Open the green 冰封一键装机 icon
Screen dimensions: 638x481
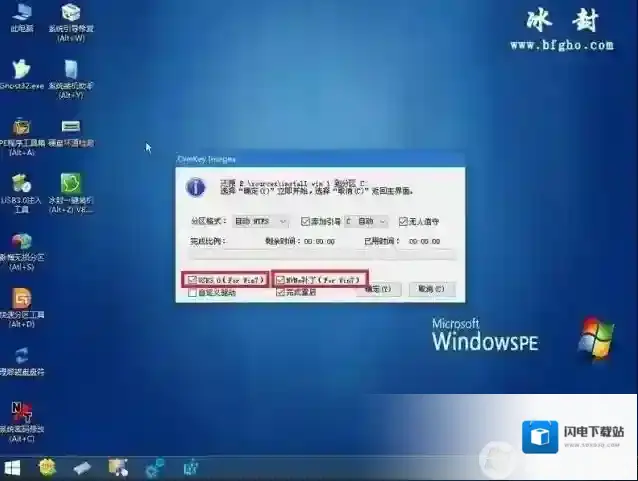click(x=71, y=185)
